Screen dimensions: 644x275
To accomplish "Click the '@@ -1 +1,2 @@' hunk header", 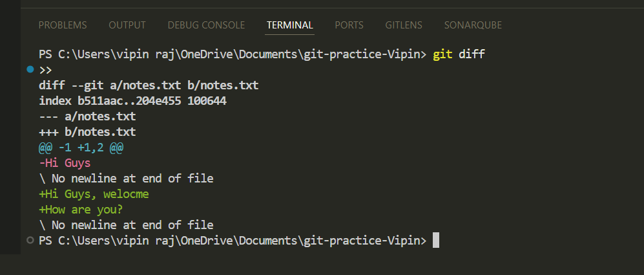I will coord(81,148).
